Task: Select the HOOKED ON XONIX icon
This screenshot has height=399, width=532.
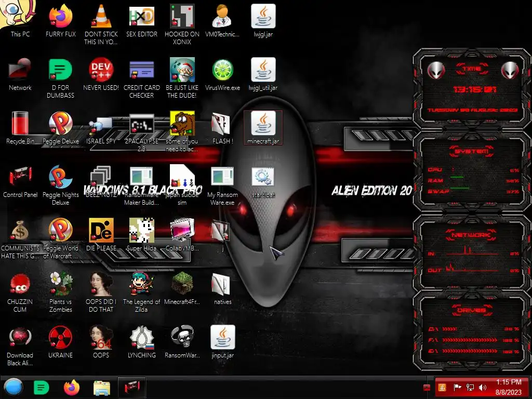Action: [182, 24]
